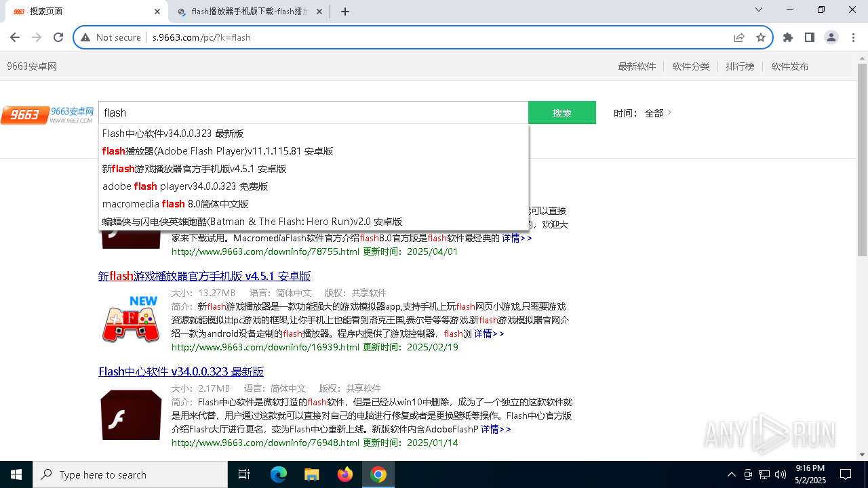868x488 pixels.
Task: Click 详情 link of the Macromedia flash8.0 result
Action: [x=517, y=238]
